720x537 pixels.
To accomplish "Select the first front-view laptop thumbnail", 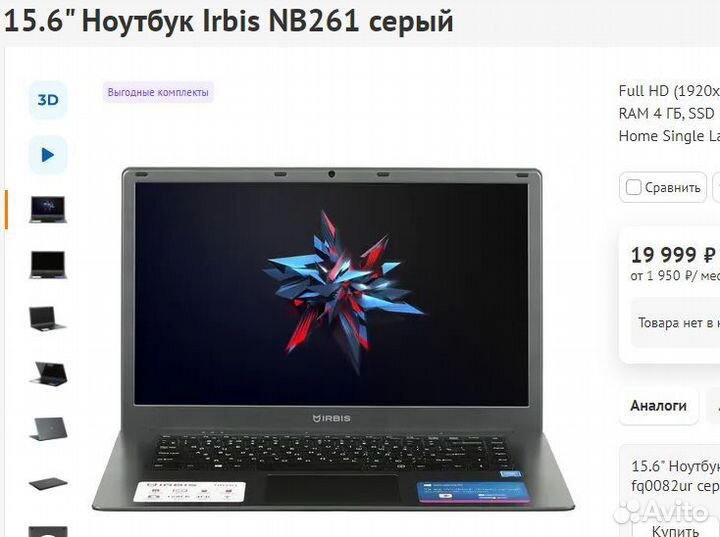I will click(48, 209).
